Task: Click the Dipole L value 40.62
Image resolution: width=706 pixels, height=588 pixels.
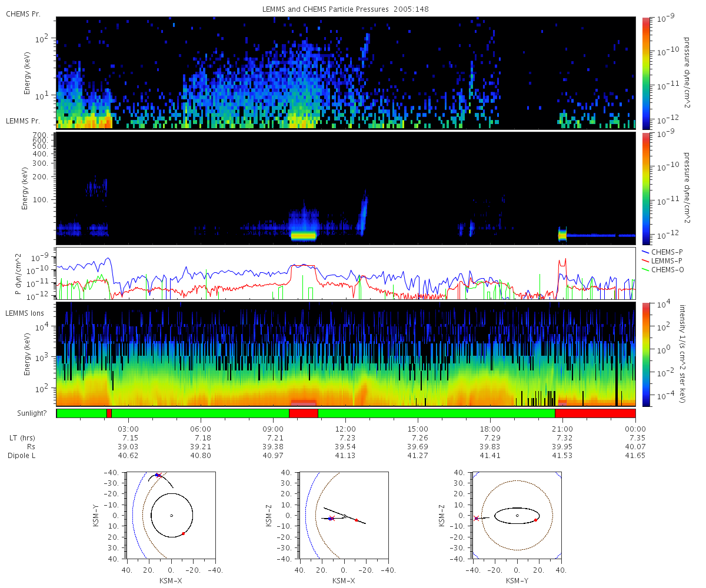Action: pos(129,456)
